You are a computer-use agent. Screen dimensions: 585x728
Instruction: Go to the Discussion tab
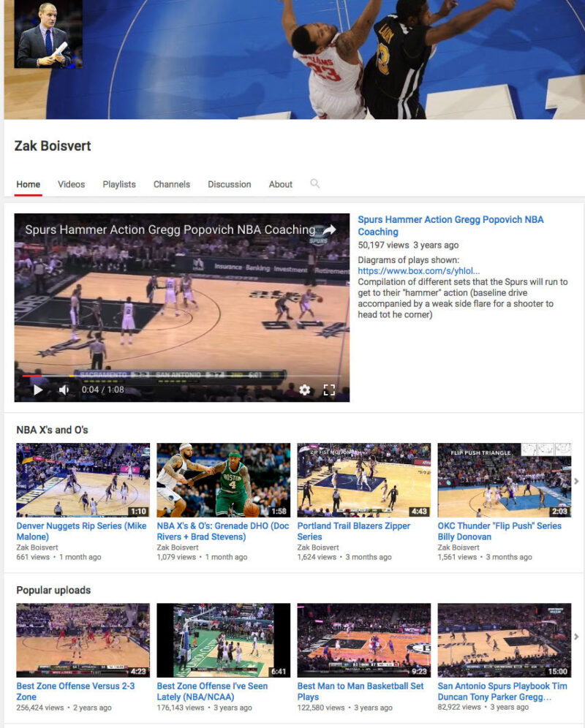click(229, 184)
